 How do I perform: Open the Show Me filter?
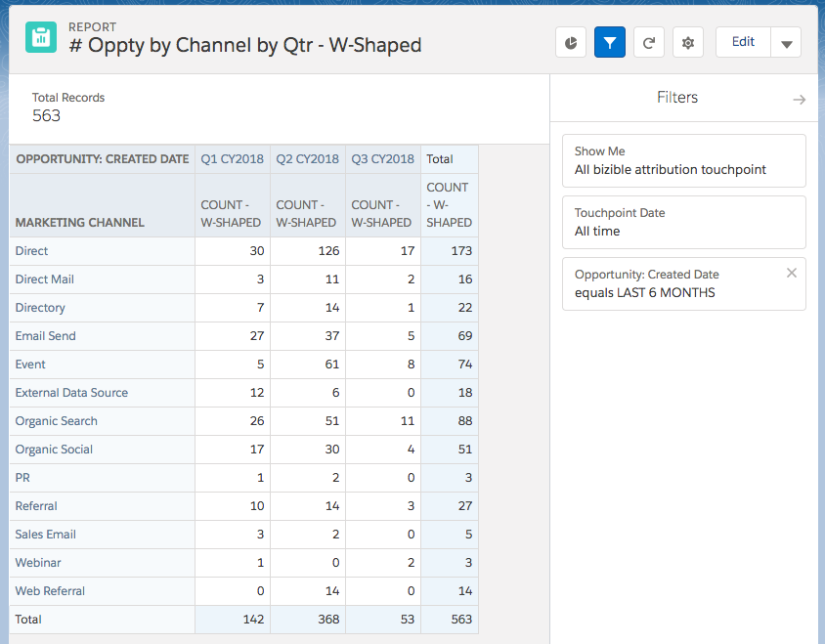pyautogui.click(x=683, y=160)
